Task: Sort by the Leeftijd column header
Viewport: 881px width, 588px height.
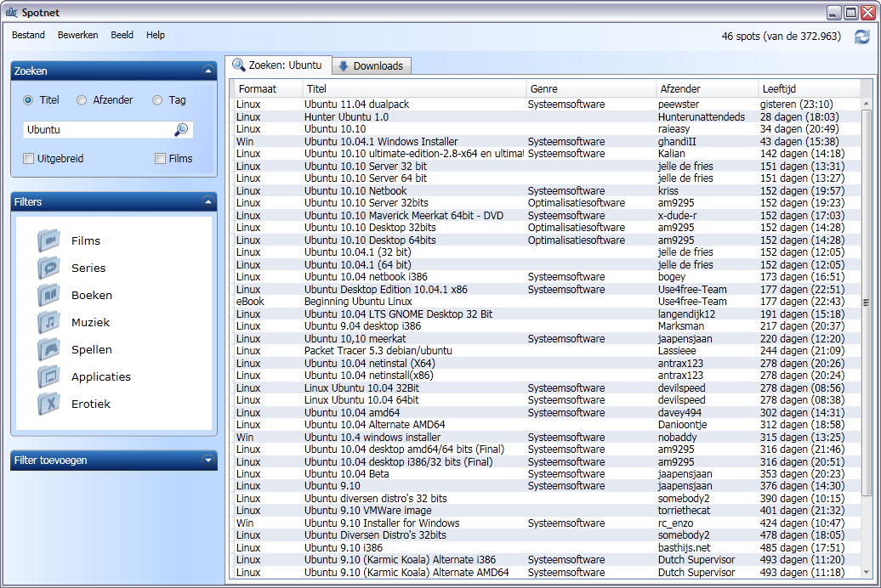Action: click(x=809, y=88)
